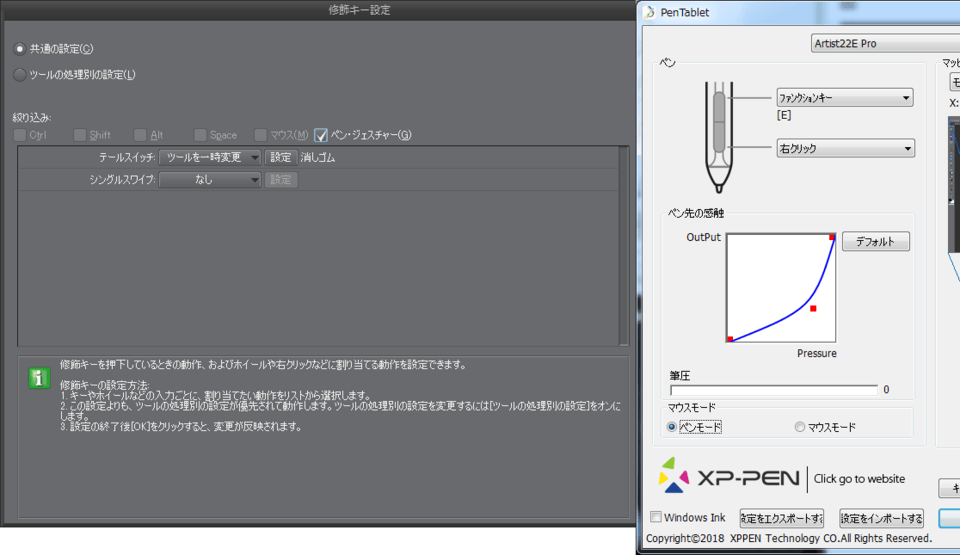Click the top-right red point of pressure curve
960x555 pixels.
[x=832, y=237]
